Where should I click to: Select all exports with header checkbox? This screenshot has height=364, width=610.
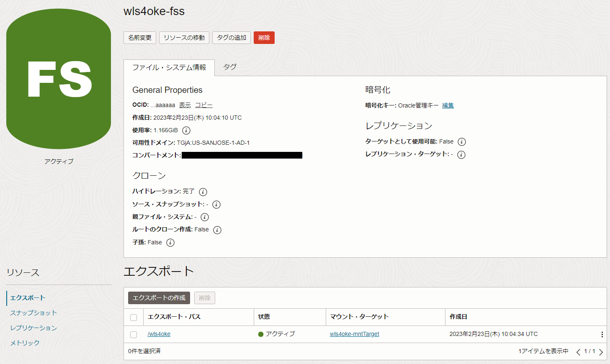coord(134,318)
